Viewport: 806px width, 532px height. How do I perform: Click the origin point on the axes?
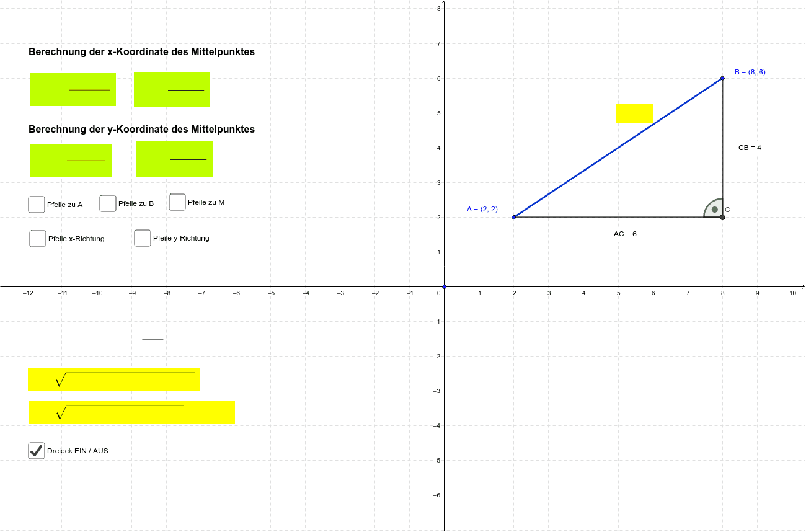445,286
